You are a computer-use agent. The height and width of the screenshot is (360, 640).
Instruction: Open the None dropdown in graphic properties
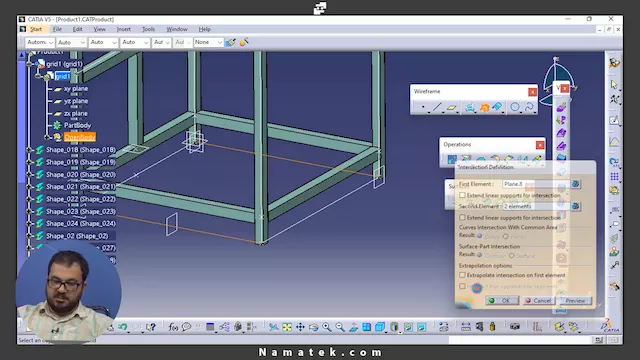(x=208, y=42)
